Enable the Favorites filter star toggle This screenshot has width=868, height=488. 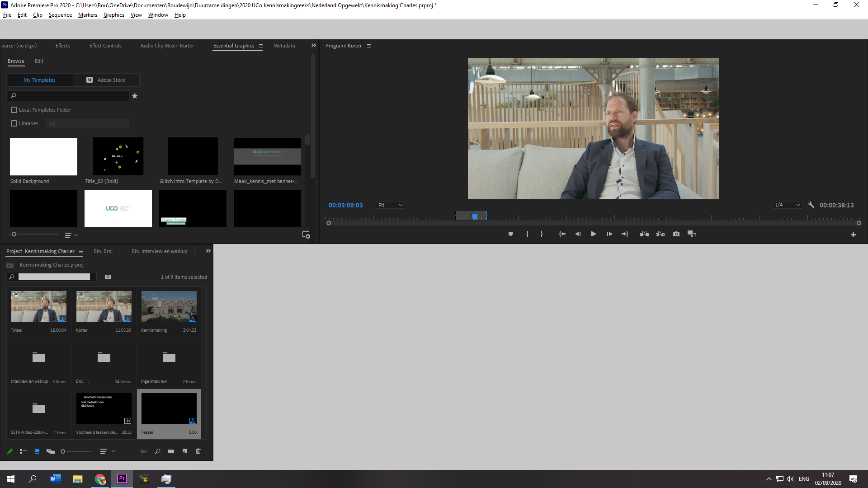[135, 96]
